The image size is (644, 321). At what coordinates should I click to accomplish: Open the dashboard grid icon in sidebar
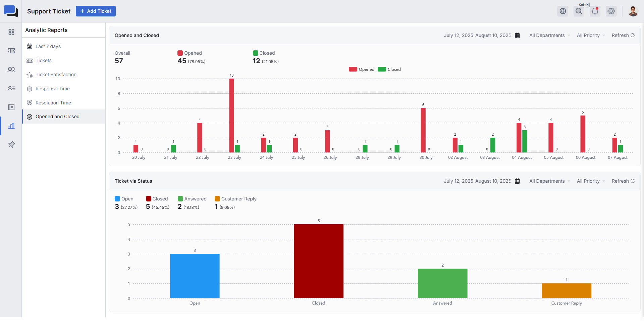11,32
